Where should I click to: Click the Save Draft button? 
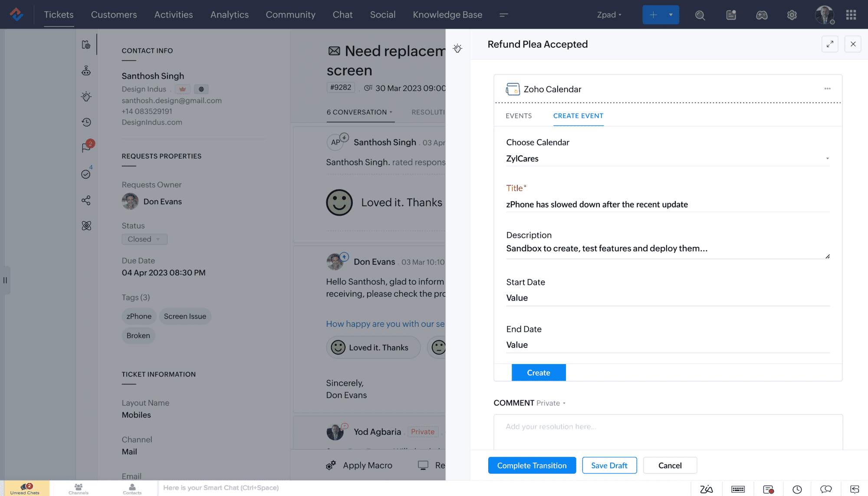(609, 465)
